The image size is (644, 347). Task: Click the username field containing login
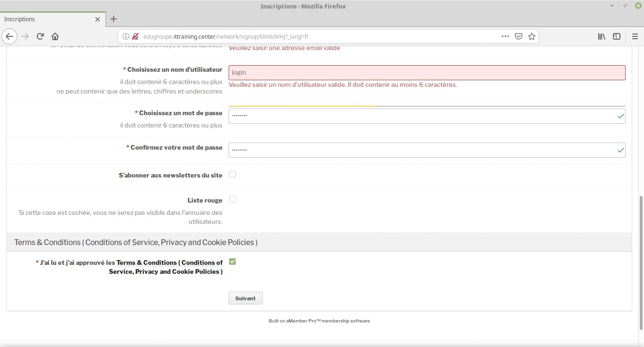(427, 73)
